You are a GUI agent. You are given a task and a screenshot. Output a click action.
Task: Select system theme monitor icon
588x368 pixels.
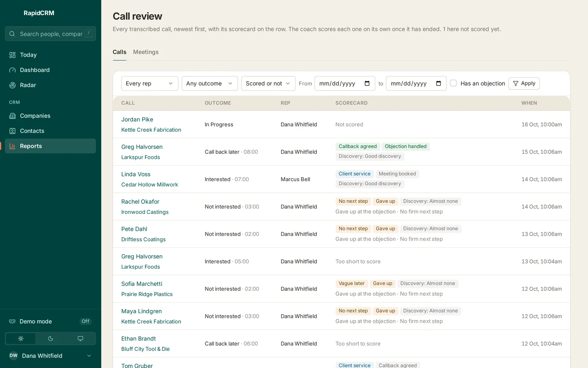(80, 339)
